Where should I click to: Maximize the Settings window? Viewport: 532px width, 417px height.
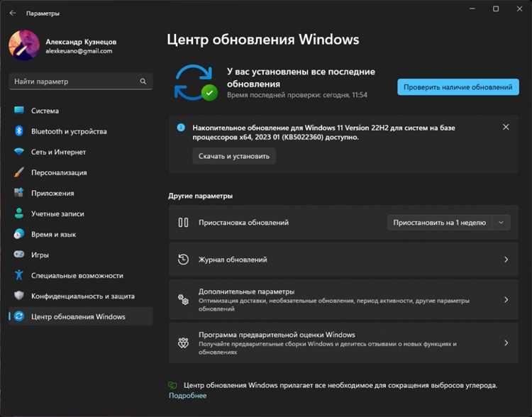pos(496,9)
